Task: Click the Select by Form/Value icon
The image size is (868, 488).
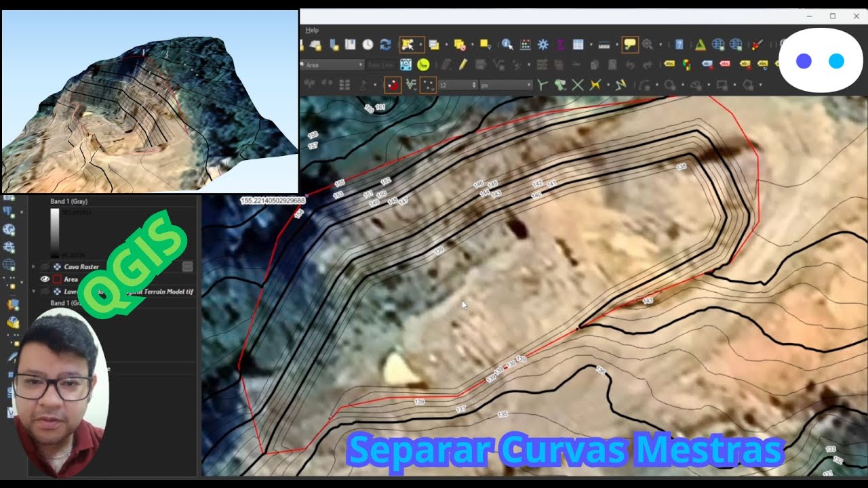Action: [x=434, y=45]
